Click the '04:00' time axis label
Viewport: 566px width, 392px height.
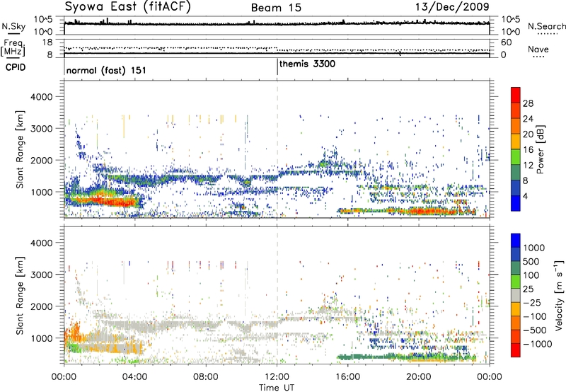(x=135, y=377)
